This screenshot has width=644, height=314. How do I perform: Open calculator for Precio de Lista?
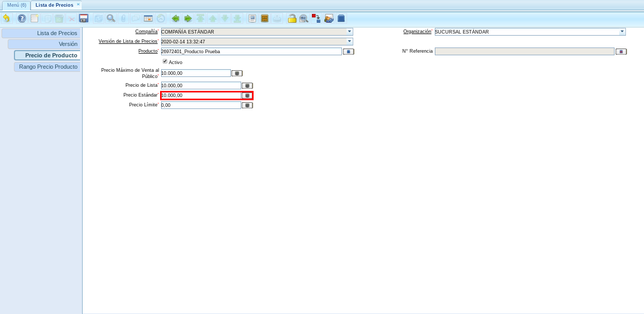247,86
